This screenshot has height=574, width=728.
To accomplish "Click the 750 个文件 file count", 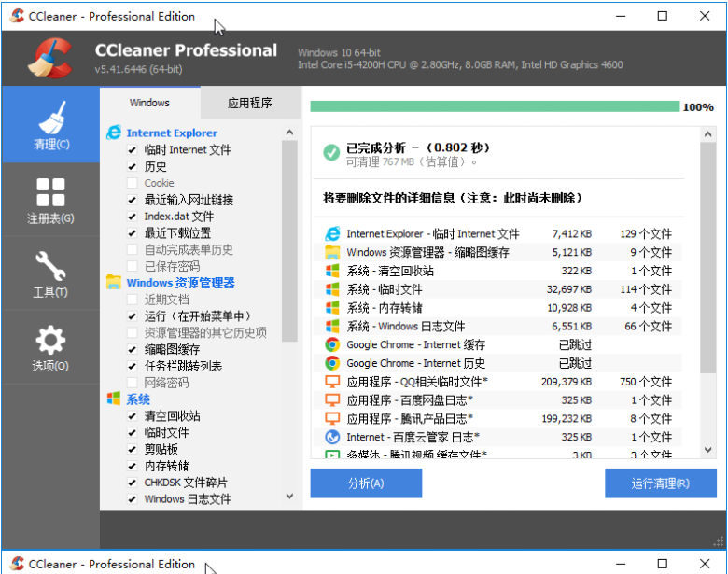I will point(646,382).
